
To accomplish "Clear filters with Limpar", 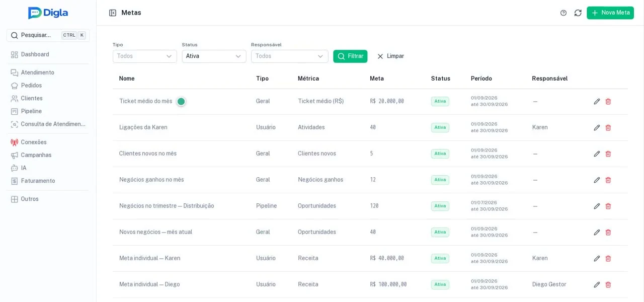I will (390, 56).
